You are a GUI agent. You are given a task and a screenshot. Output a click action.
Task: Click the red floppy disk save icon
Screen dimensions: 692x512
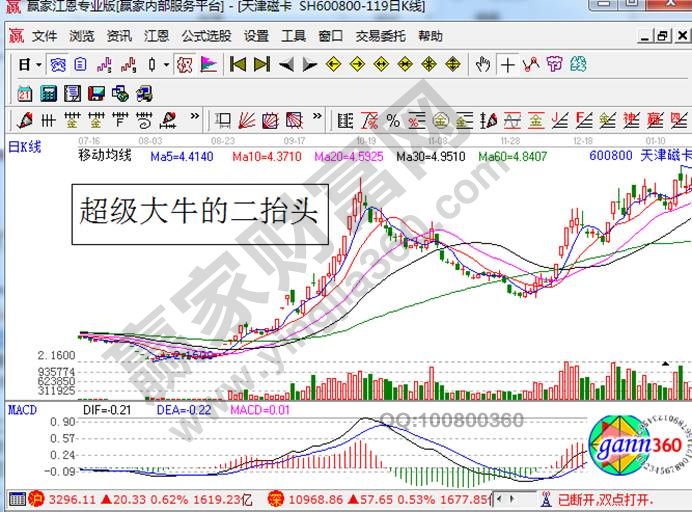pyautogui.click(x=97, y=94)
